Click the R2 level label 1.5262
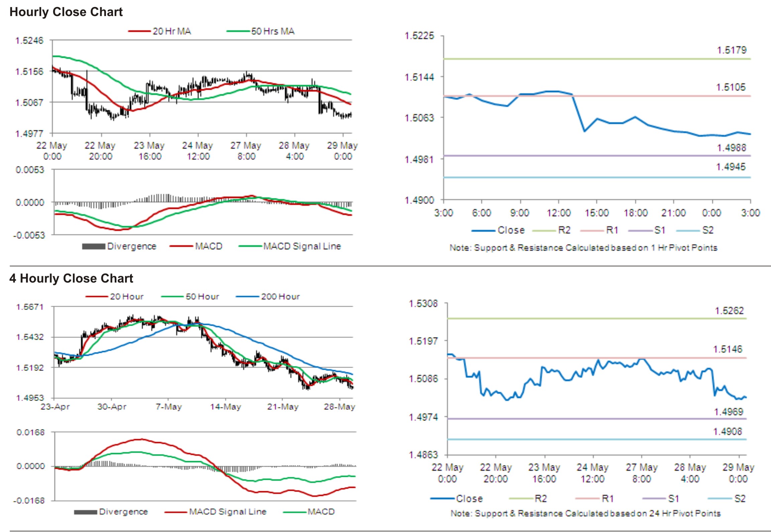 [x=729, y=311]
